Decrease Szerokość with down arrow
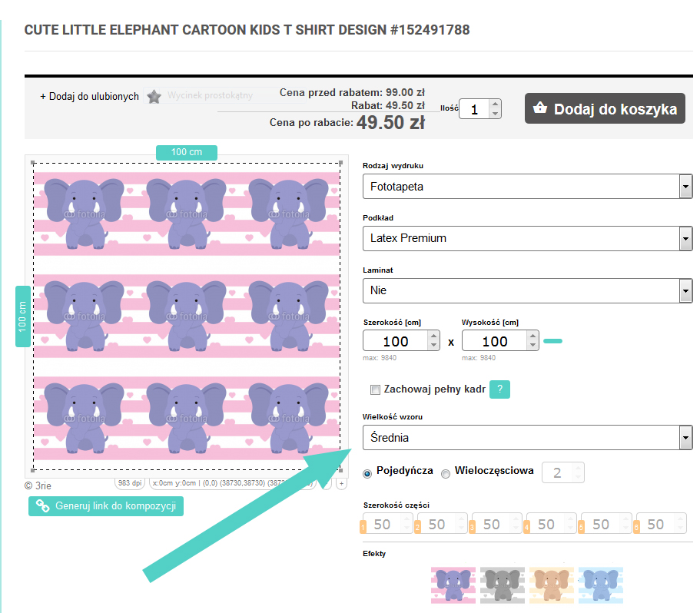700x613 pixels. [x=433, y=346]
